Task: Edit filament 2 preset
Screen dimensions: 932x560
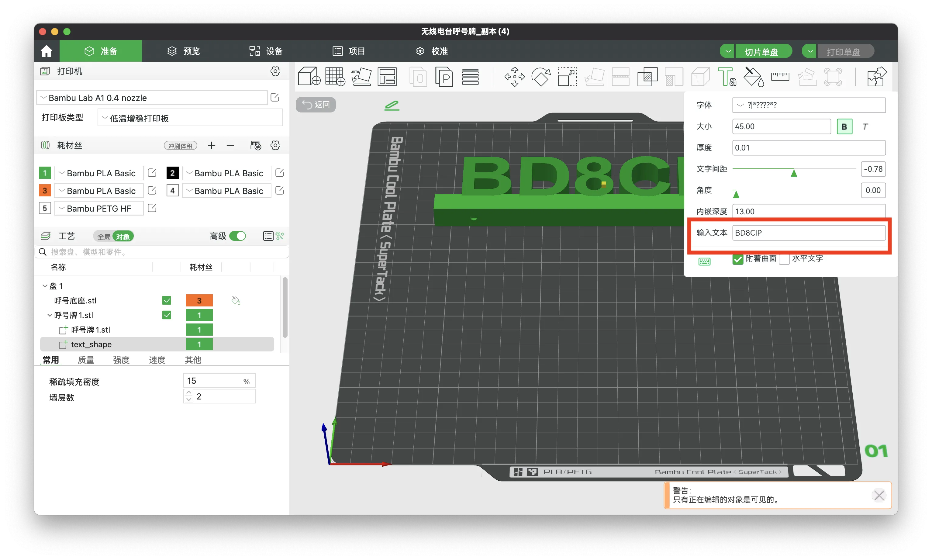Action: point(280,173)
